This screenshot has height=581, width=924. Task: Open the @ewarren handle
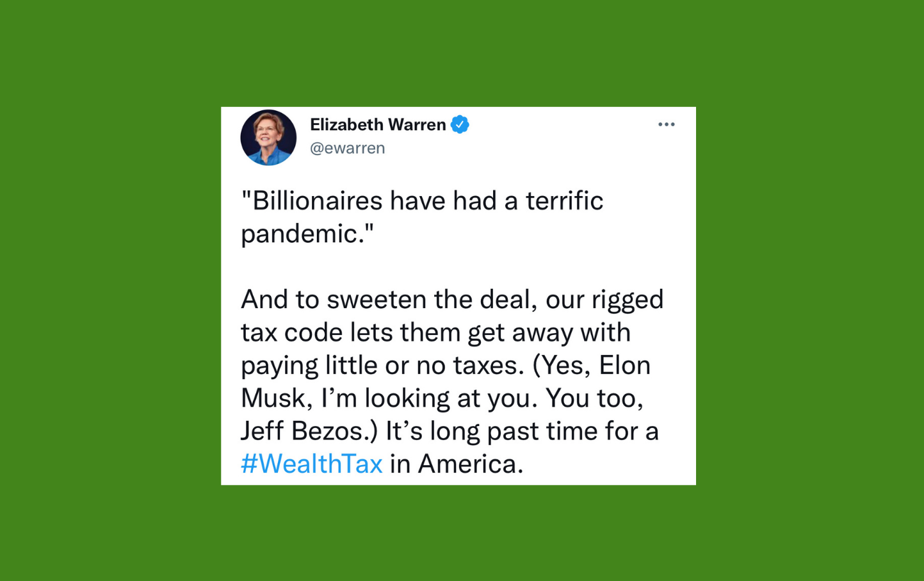point(348,148)
